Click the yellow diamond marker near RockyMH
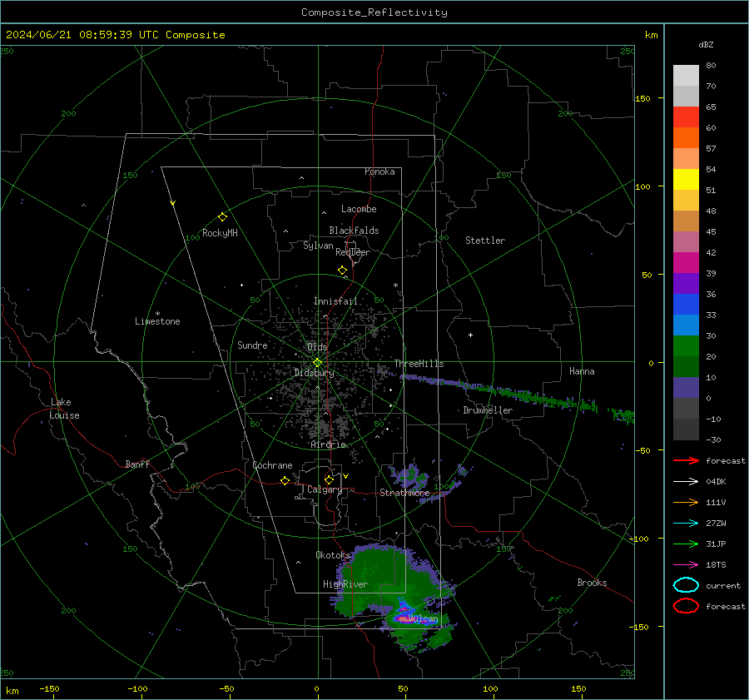Image resolution: width=749 pixels, height=700 pixels. (x=222, y=217)
